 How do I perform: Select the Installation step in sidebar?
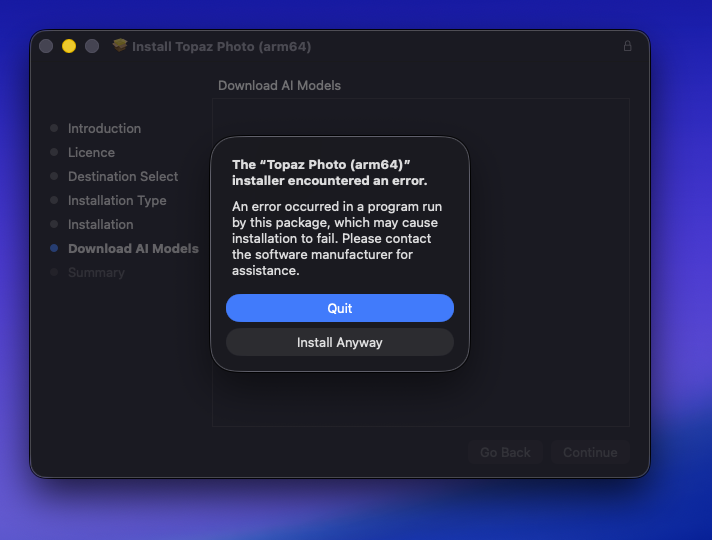(x=101, y=224)
